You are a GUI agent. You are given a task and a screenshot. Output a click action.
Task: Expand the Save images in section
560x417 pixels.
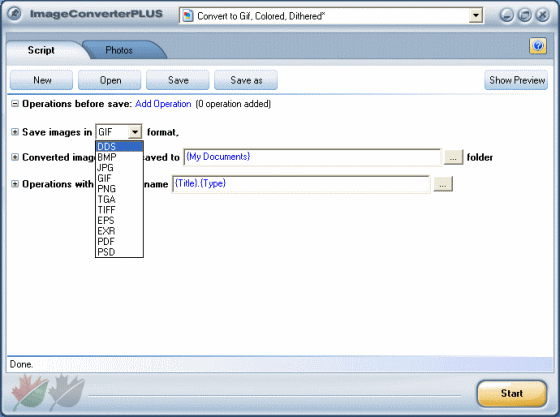[15, 132]
